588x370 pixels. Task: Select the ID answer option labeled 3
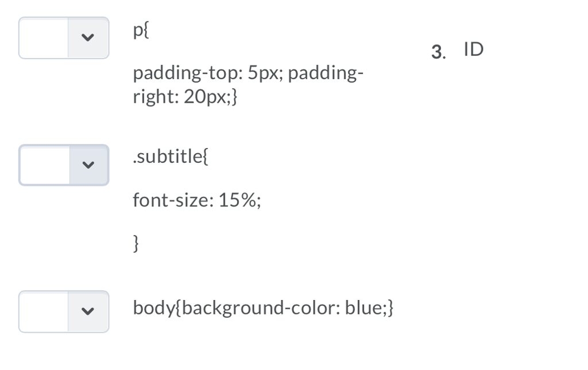pyautogui.click(x=473, y=49)
